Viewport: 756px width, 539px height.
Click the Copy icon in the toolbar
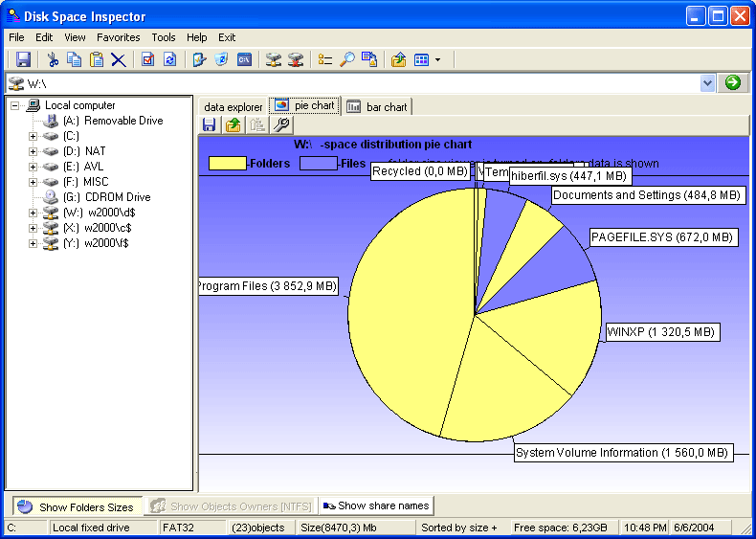point(75,59)
